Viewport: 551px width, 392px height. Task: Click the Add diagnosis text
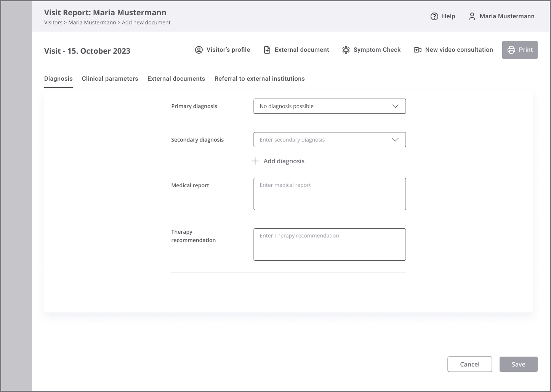(284, 161)
